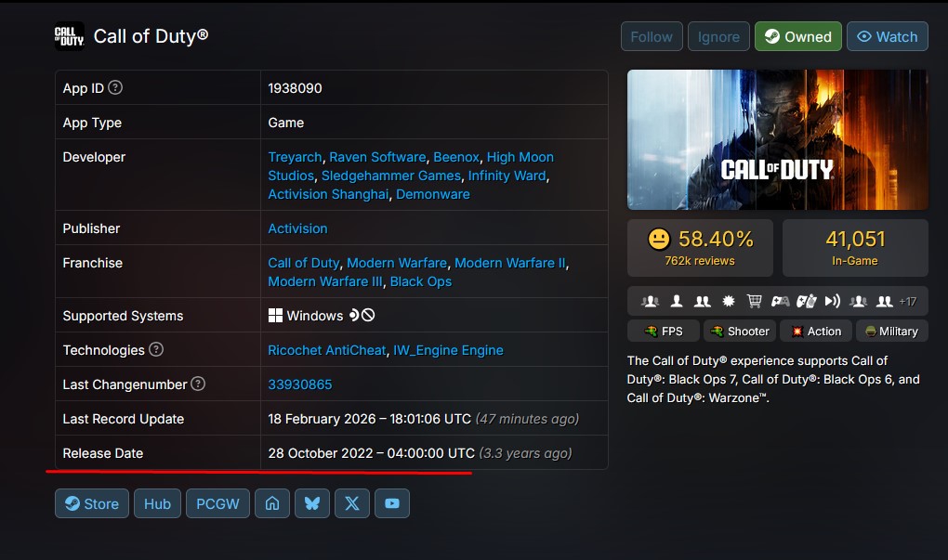
Task: Click the FPS tag
Action: pos(664,331)
